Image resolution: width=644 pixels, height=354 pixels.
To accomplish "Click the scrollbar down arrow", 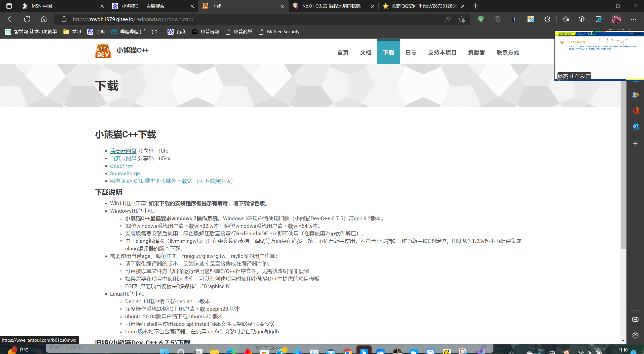I will coord(623,341).
